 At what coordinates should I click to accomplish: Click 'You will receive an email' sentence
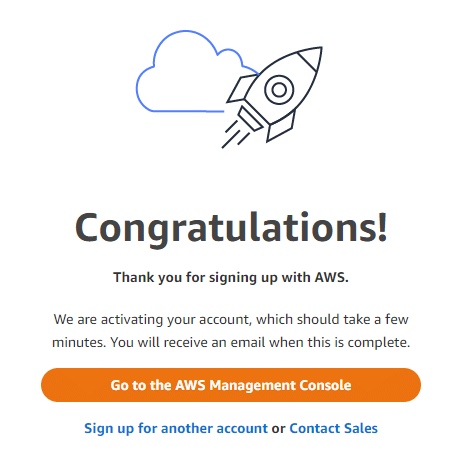260,342
